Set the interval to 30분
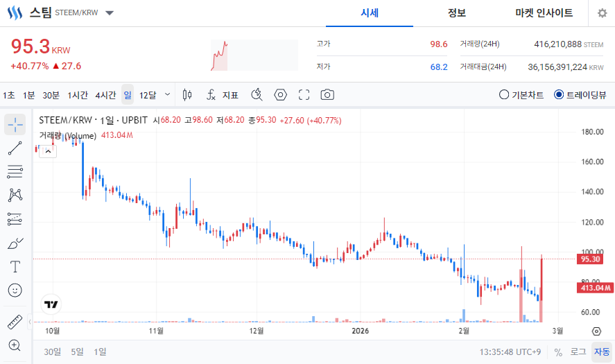This screenshot has width=615, height=364. point(51,95)
